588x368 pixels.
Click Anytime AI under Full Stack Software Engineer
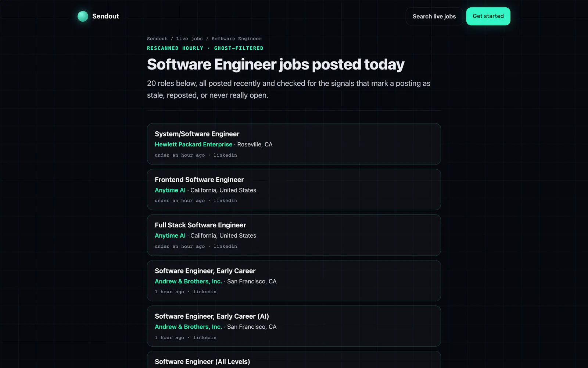(x=170, y=236)
